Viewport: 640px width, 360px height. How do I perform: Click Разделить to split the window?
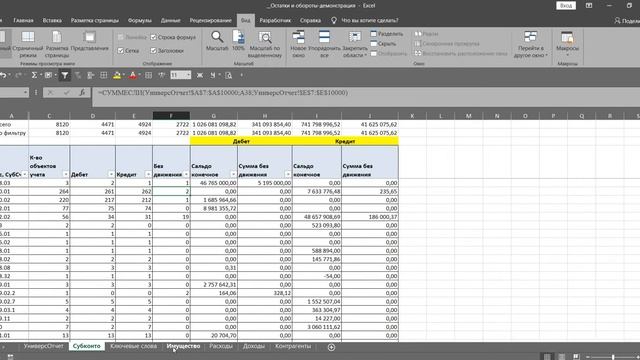(x=387, y=34)
